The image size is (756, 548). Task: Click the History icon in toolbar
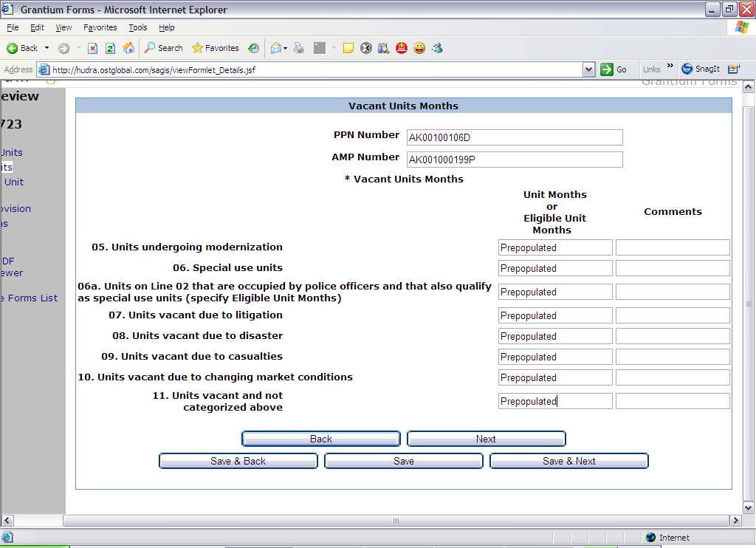[x=253, y=48]
